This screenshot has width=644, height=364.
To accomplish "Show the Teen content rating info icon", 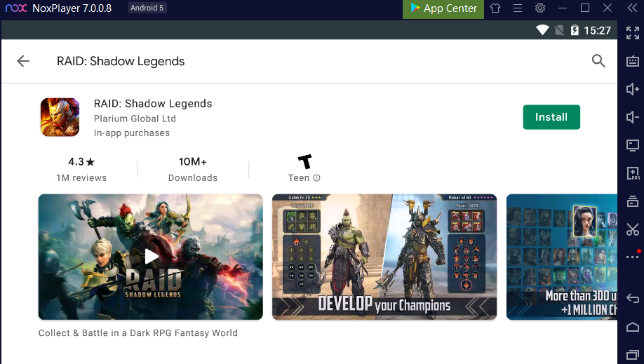I will [316, 178].
